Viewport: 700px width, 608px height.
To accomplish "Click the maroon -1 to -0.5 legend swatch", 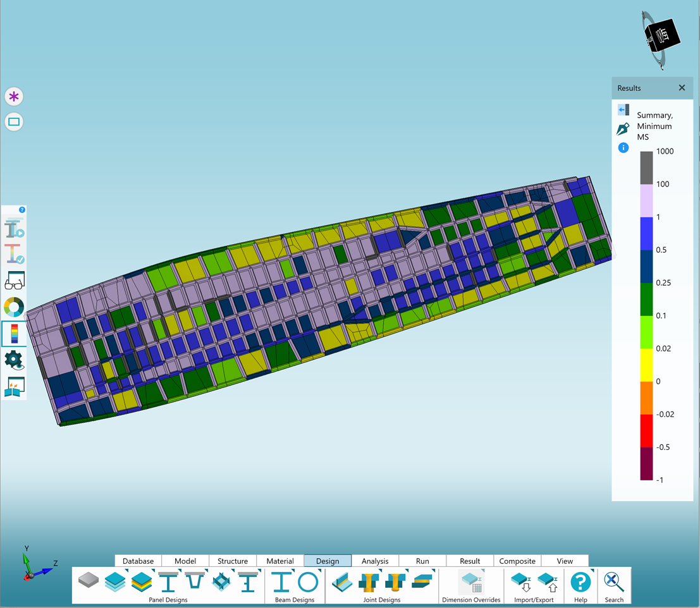I will (646, 464).
